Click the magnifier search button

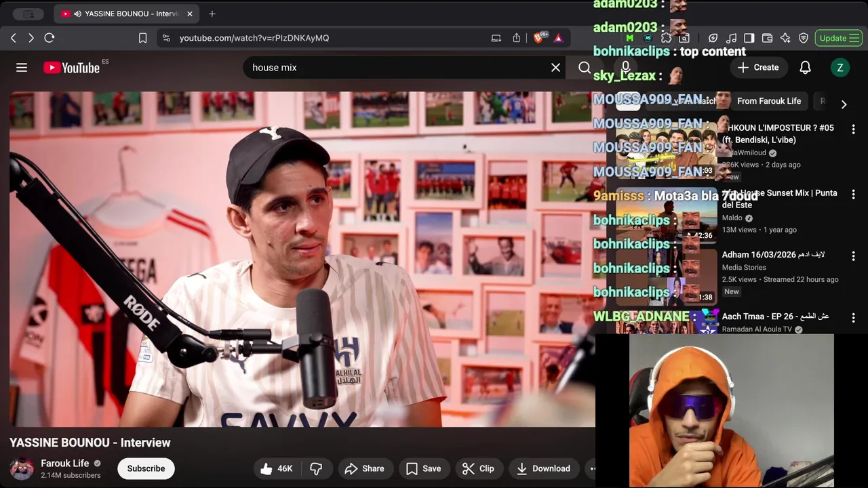pyautogui.click(x=585, y=67)
